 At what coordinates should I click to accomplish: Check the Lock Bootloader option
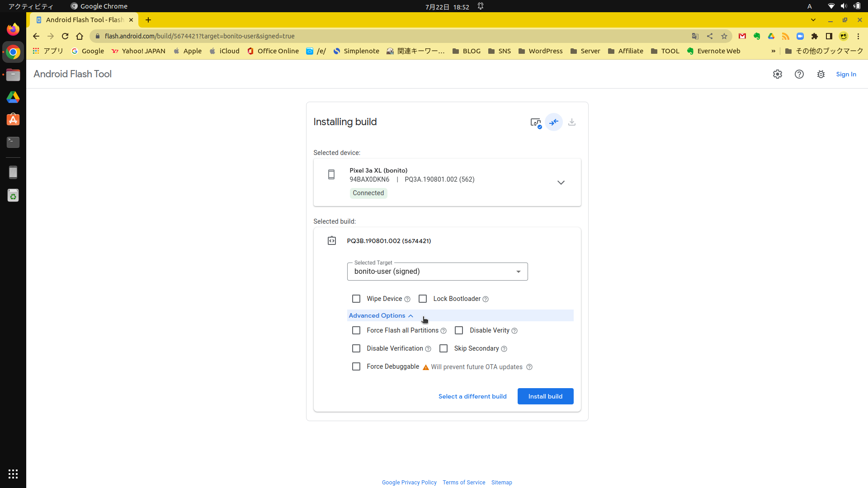(423, 299)
